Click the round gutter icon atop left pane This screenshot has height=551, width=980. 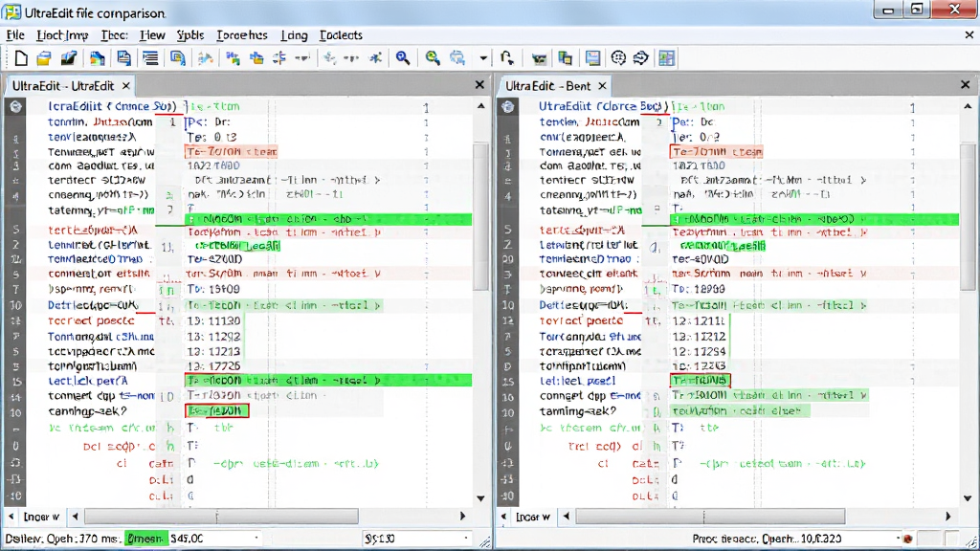(15, 107)
